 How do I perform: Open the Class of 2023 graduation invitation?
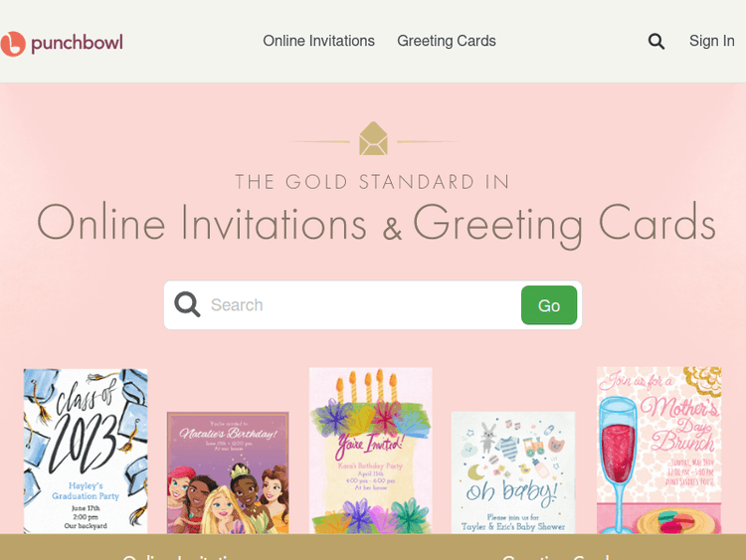[x=86, y=451]
